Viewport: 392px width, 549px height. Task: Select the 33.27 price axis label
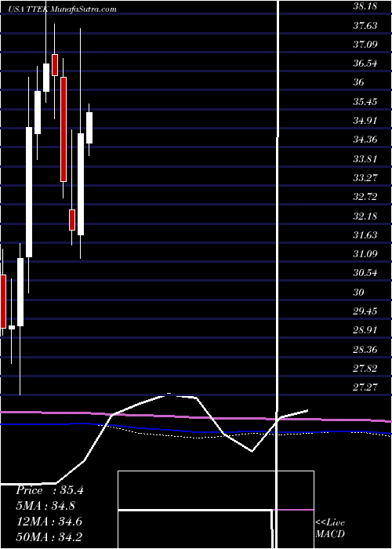pos(365,178)
